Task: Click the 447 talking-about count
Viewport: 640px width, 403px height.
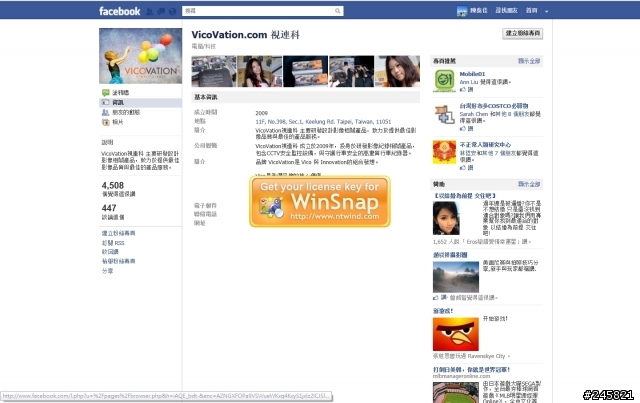Action: [109, 208]
